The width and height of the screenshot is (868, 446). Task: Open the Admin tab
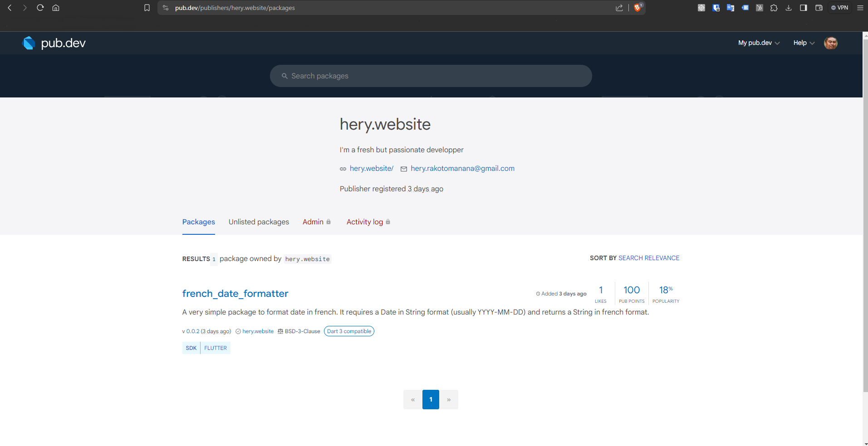pyautogui.click(x=317, y=222)
